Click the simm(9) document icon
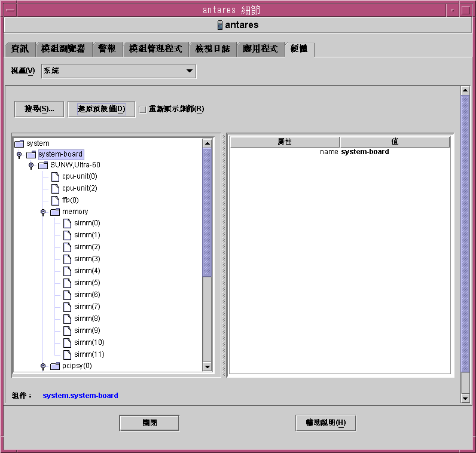Image resolution: width=476 pixels, height=453 pixels. [67, 330]
